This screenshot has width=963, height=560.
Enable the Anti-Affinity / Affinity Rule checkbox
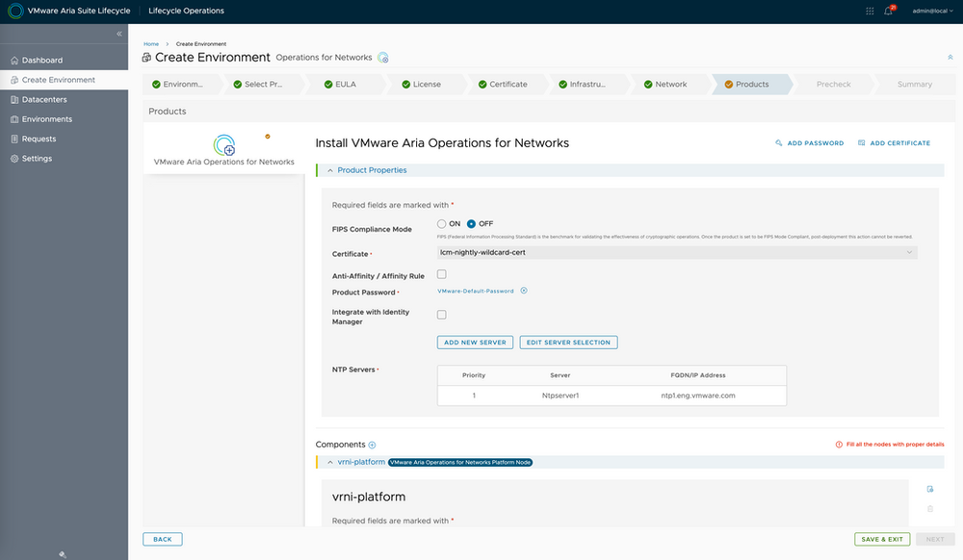pos(442,274)
